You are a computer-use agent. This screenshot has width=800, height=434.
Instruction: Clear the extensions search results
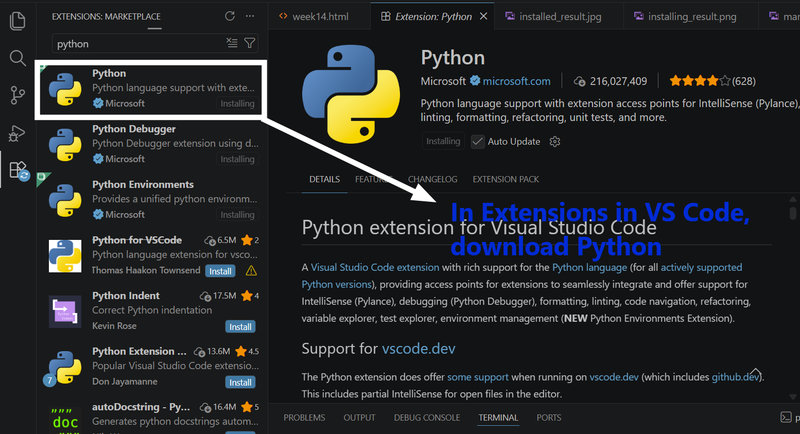coord(232,43)
